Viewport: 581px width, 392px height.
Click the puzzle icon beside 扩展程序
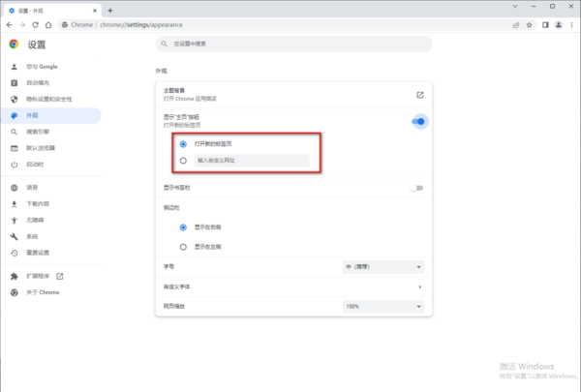(15, 276)
